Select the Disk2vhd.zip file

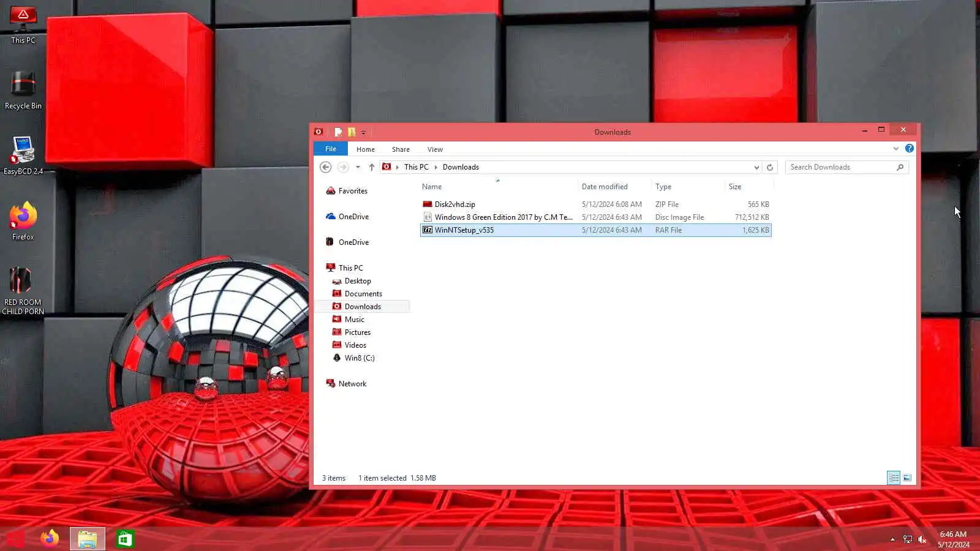coord(595,204)
